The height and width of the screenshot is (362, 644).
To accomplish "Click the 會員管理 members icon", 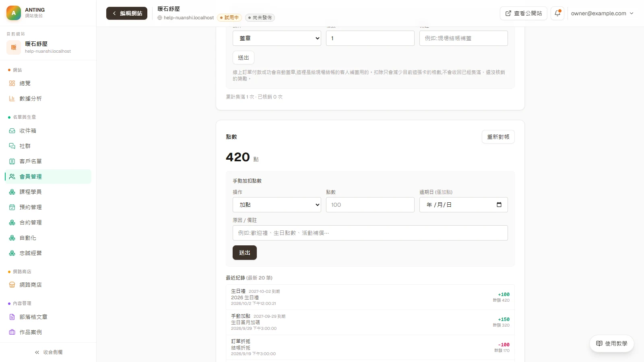I will pyautogui.click(x=12, y=177).
